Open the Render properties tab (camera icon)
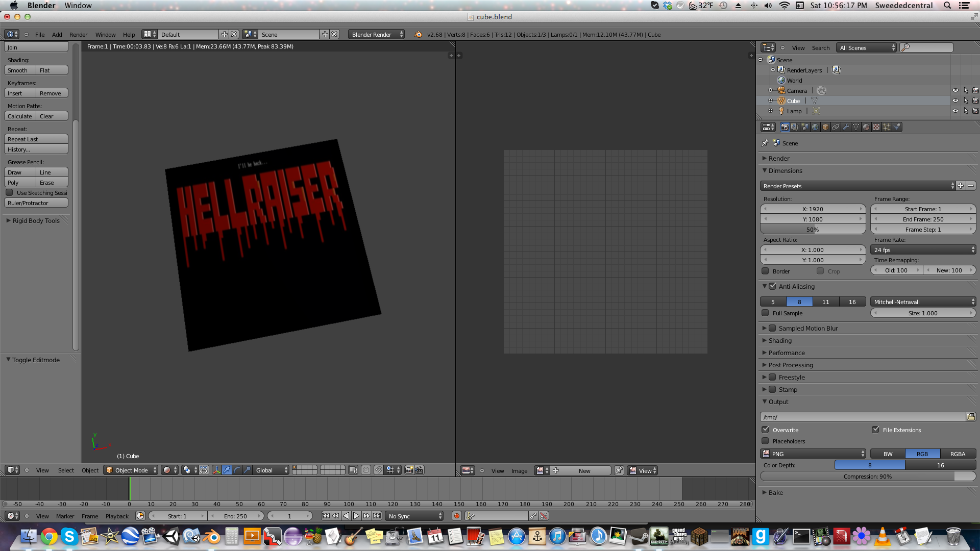980x551 pixels. point(785,127)
